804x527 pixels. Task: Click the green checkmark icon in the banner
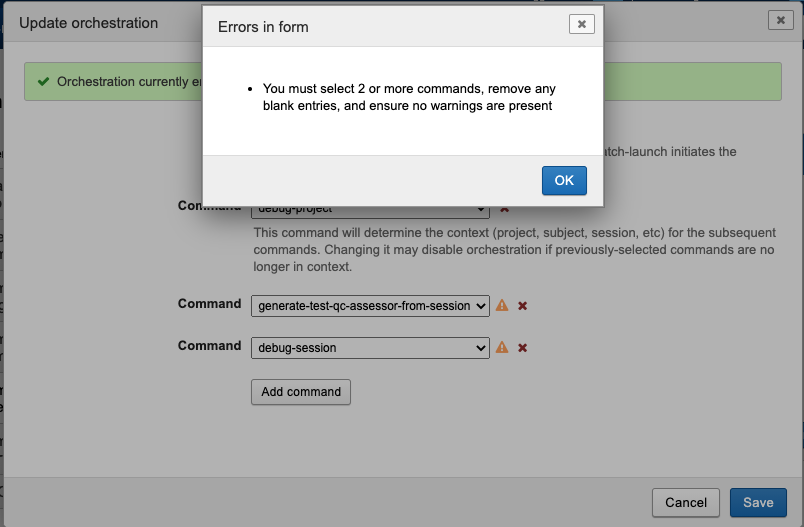(43, 82)
